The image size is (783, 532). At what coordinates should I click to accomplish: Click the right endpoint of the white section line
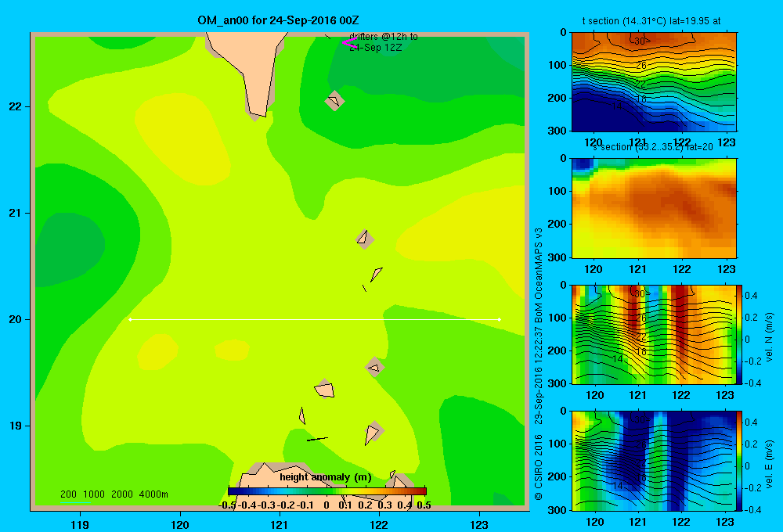500,319
